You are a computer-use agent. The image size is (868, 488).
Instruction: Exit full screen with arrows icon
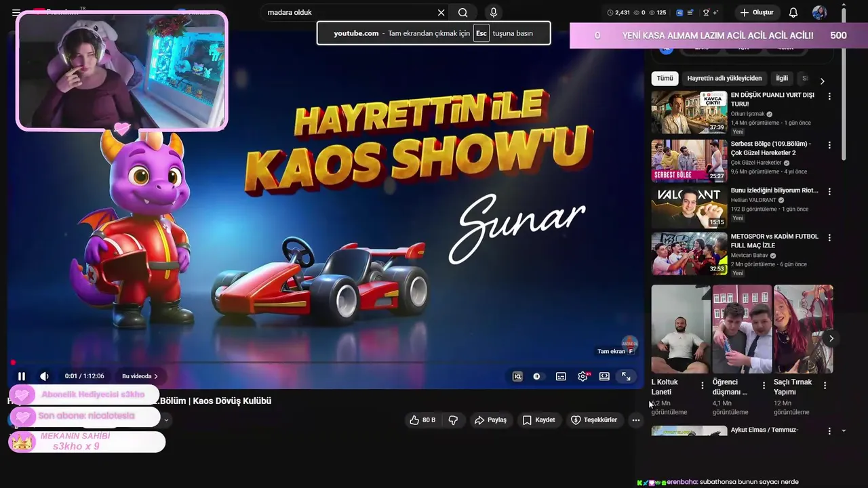[626, 376]
